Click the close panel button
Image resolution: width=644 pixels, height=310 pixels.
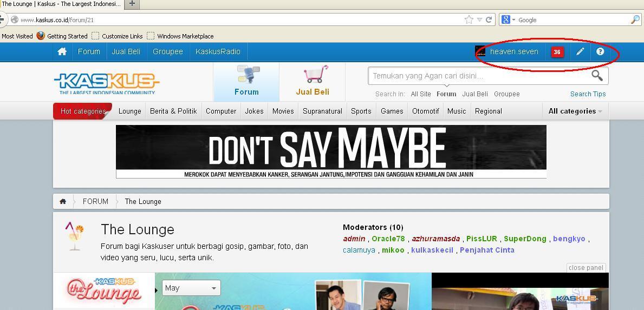coord(586,268)
